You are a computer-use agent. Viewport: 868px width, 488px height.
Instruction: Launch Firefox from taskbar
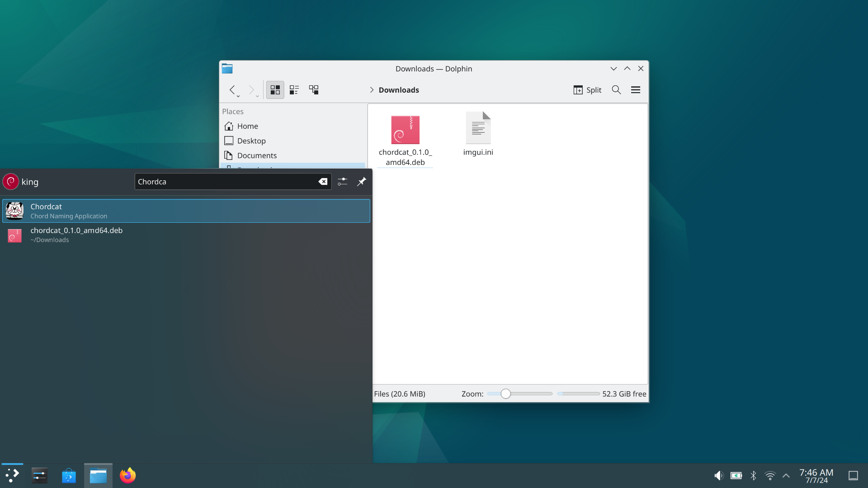click(127, 475)
